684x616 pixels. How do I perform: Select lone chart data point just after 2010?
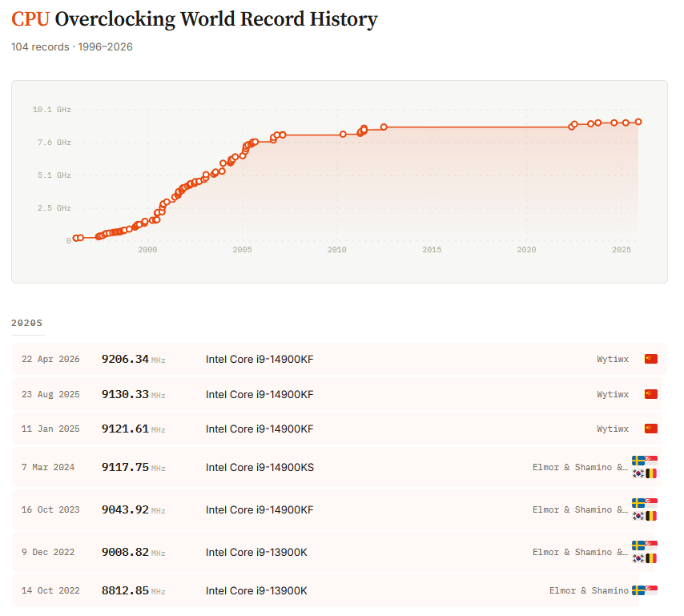pos(343,135)
